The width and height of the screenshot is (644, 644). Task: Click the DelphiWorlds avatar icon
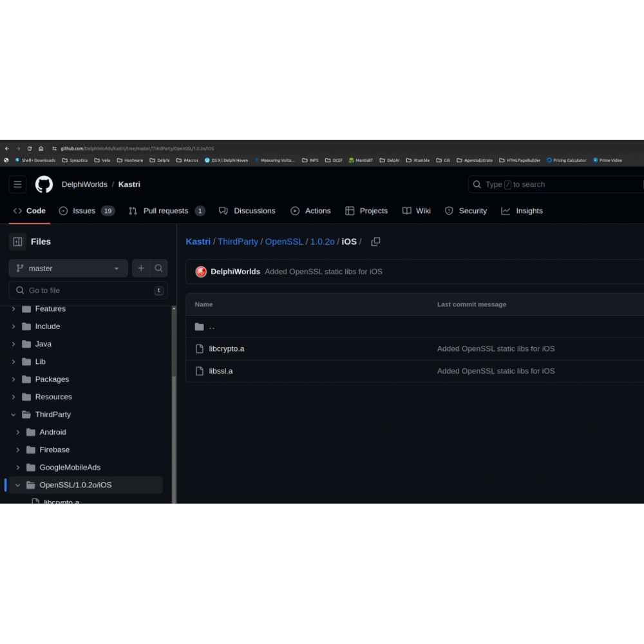point(201,272)
